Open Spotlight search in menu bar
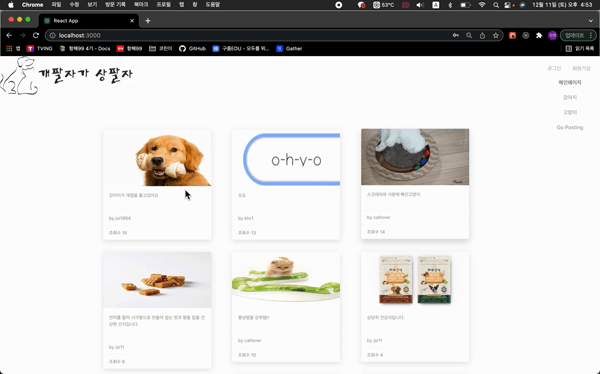Screen dimensions: 600x374 pyautogui.click(x=496, y=5)
